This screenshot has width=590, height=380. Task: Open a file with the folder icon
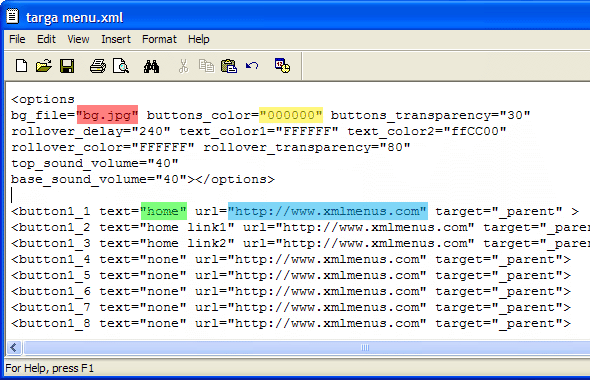[44, 66]
